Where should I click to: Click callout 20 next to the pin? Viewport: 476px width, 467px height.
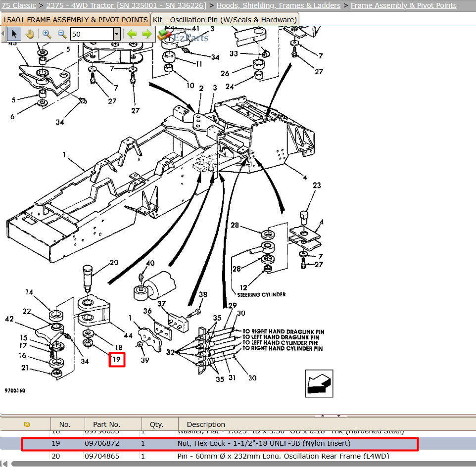(x=114, y=263)
